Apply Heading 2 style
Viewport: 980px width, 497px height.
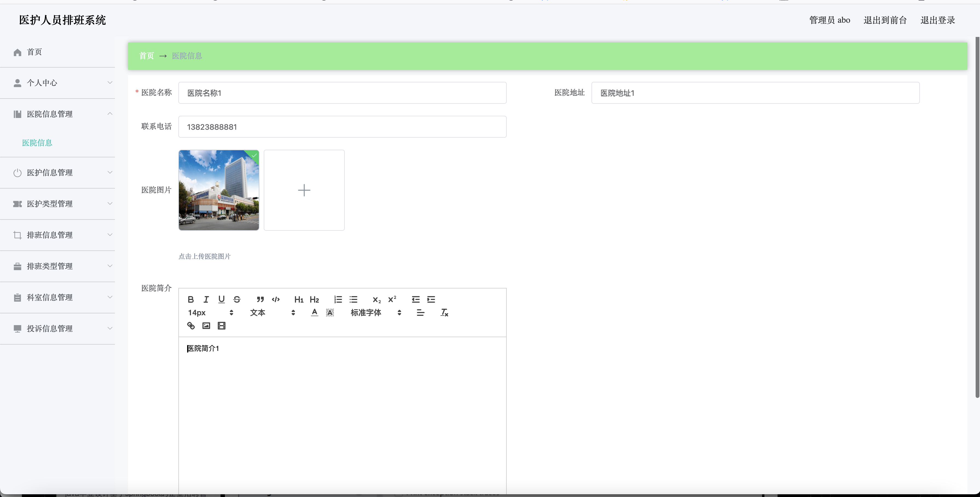pos(314,299)
